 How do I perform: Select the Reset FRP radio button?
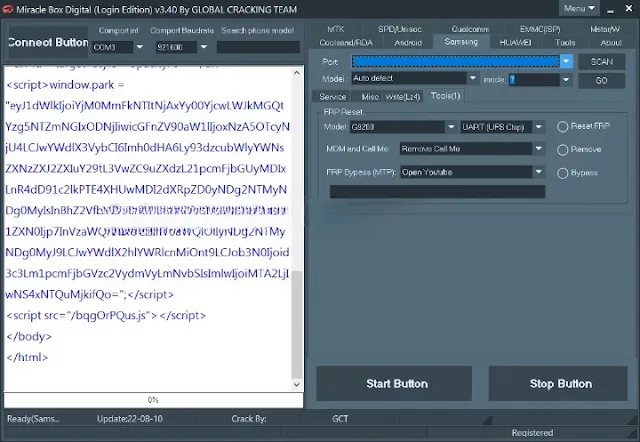point(562,127)
